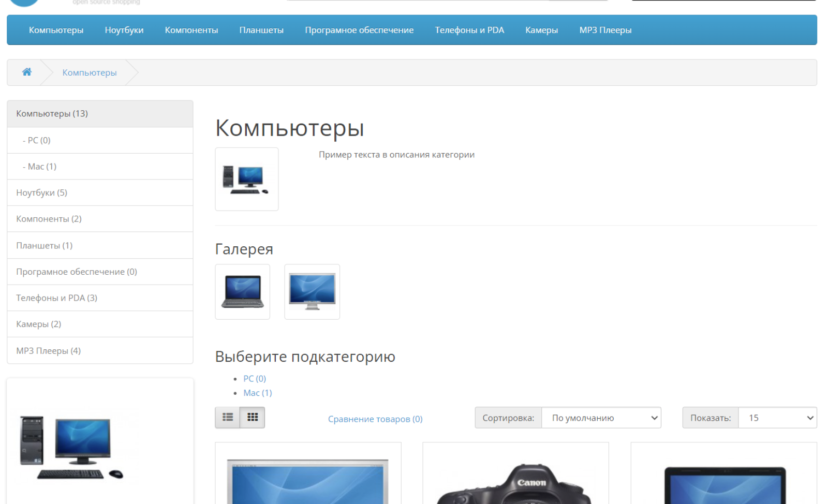
Task: Select Компоненты (2) in sidebar
Action: point(100,219)
